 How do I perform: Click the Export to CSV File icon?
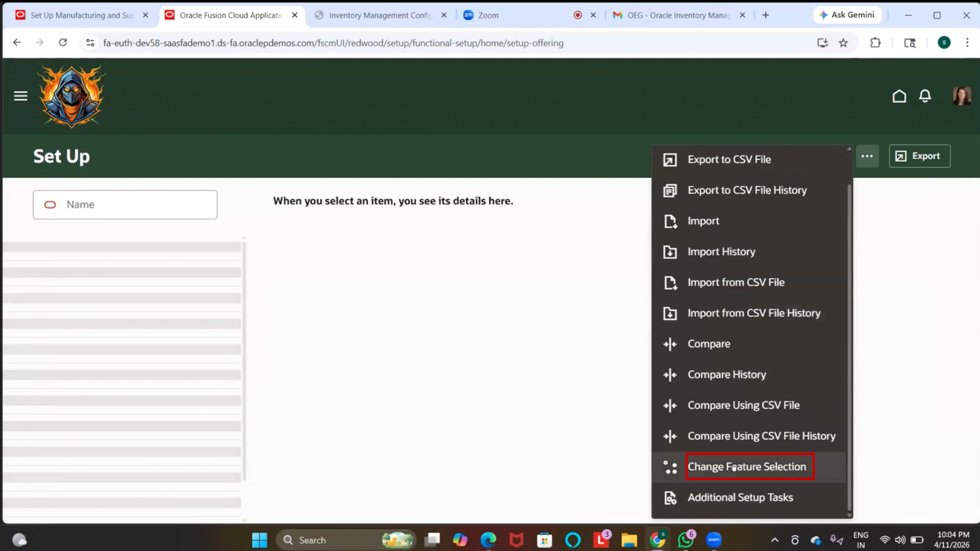pyautogui.click(x=670, y=160)
